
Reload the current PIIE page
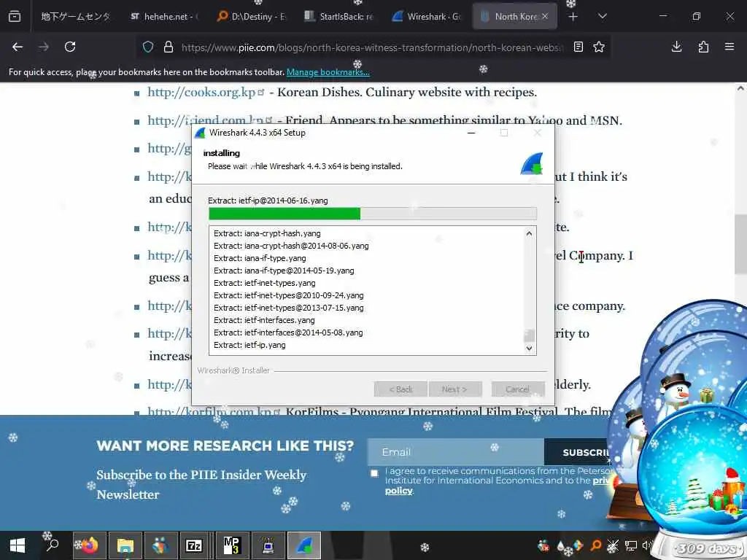point(70,47)
